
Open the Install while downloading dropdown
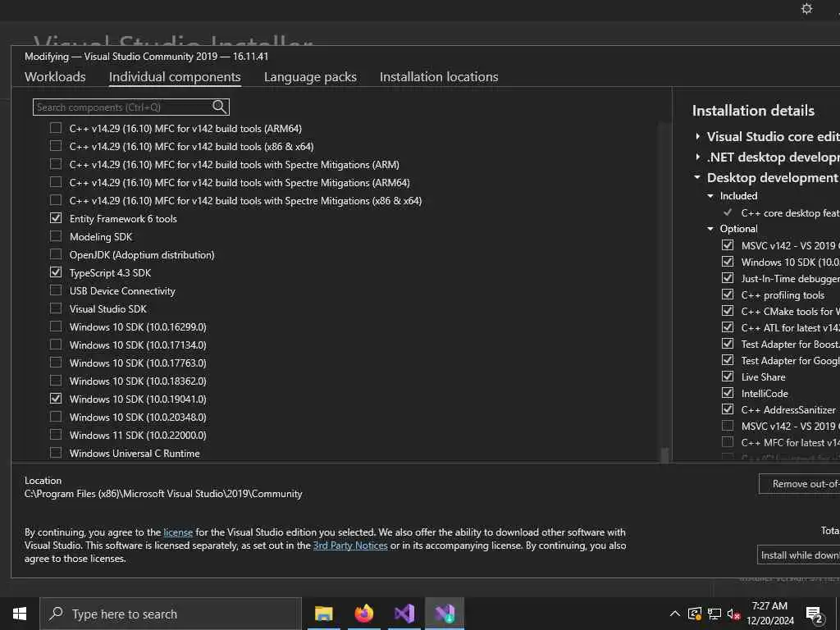click(x=799, y=555)
